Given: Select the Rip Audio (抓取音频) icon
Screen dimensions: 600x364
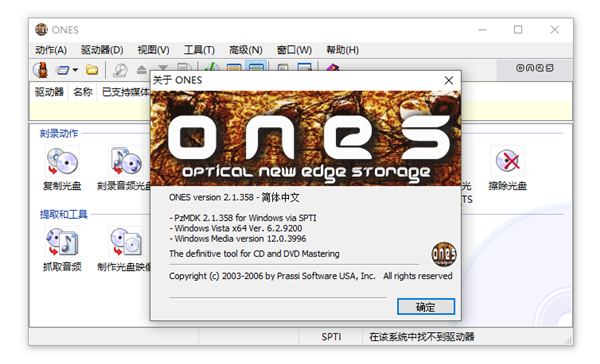Looking at the screenshot, I should pos(62,249).
